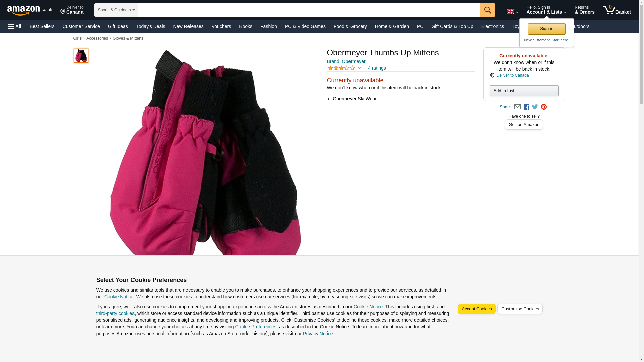
Task: Share the product on Facebook
Action: [x=526, y=107]
